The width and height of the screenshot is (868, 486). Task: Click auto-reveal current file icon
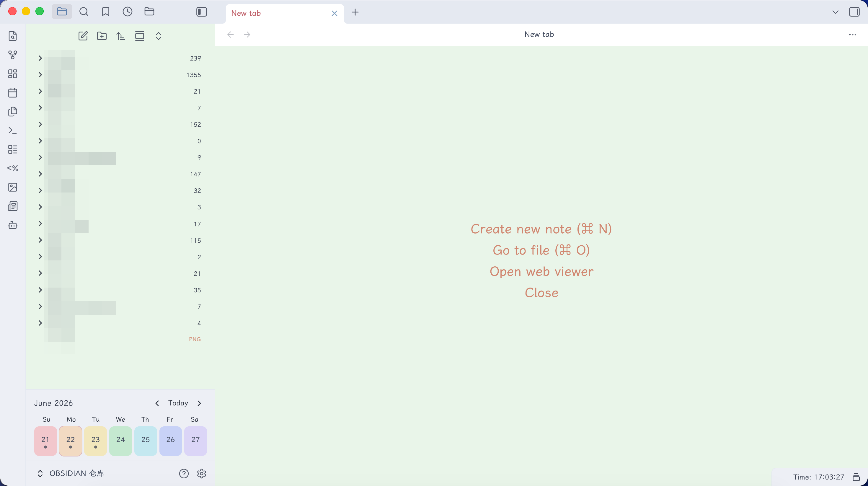(x=139, y=36)
